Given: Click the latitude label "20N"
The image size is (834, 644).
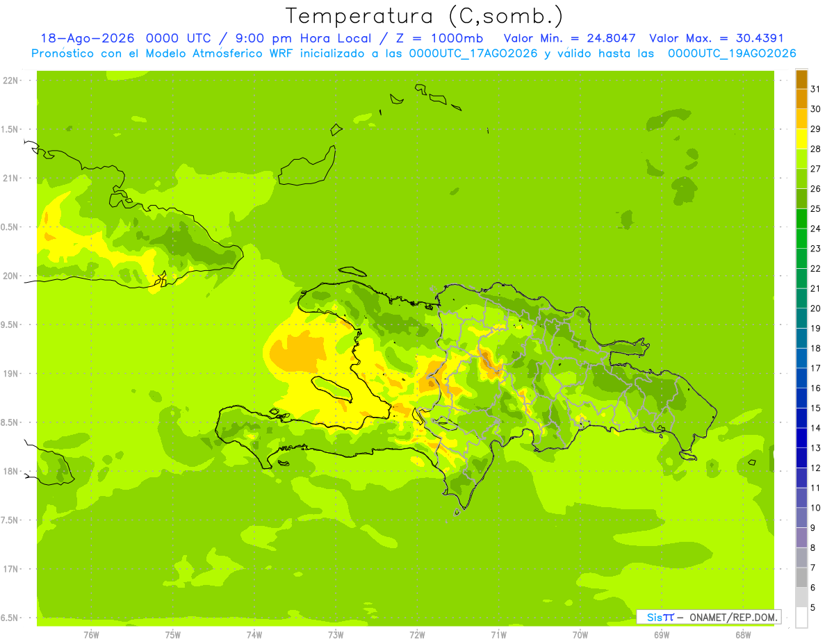Looking at the screenshot, I should [x=10, y=276].
